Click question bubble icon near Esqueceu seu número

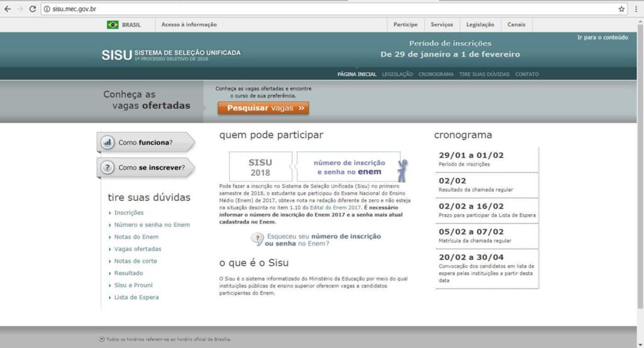pyautogui.click(x=257, y=239)
